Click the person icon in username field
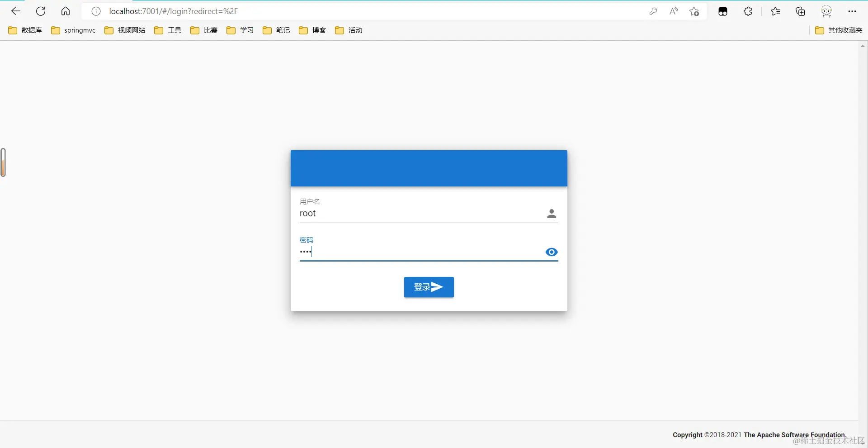868x448 pixels. 552,214
